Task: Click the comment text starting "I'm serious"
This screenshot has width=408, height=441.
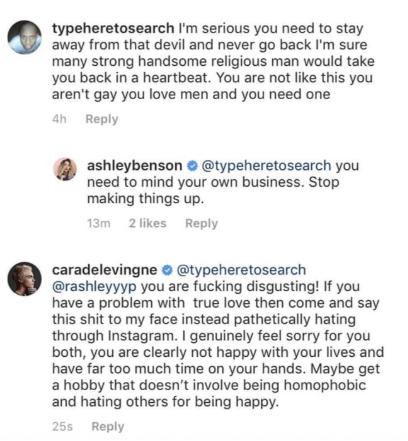Action: pos(213,61)
